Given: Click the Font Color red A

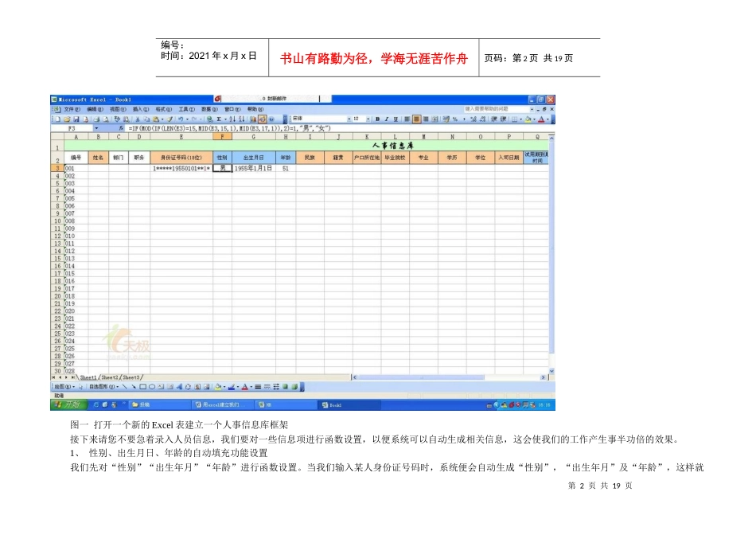Looking at the screenshot, I should (x=541, y=119).
